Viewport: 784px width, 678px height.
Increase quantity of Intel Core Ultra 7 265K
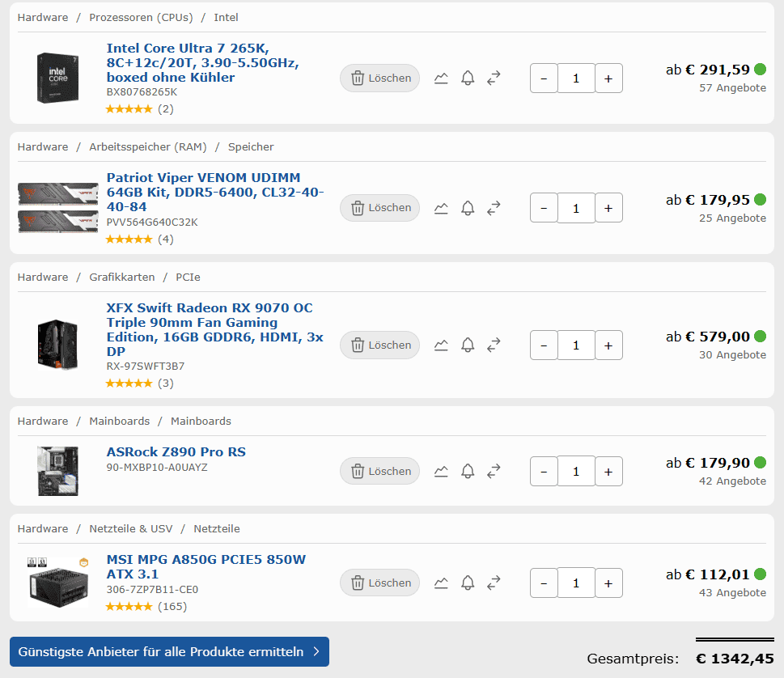tap(608, 78)
